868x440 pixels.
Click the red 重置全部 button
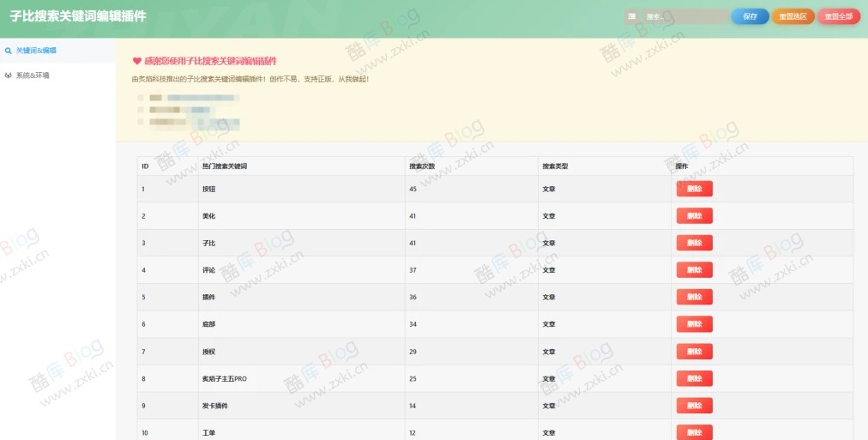point(839,16)
